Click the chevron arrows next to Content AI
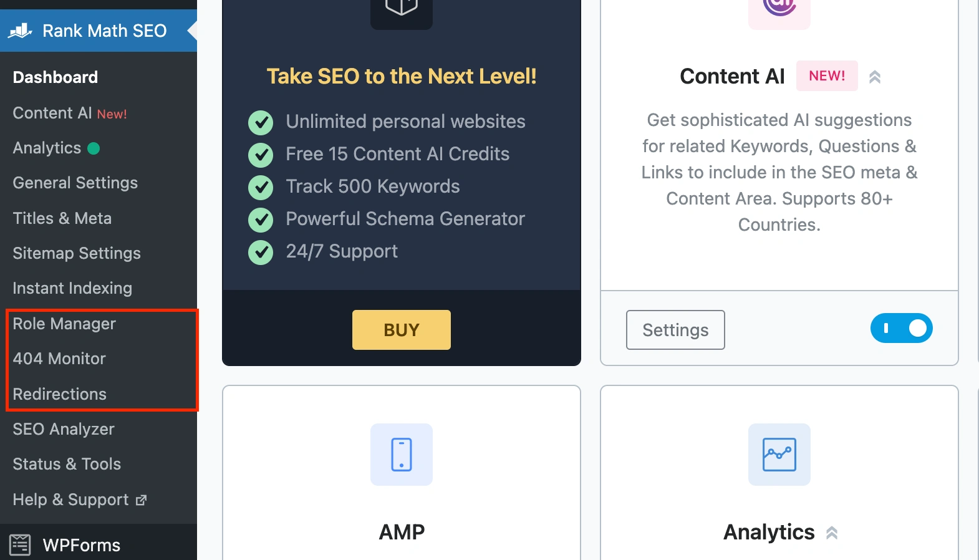The image size is (979, 560). (x=875, y=77)
